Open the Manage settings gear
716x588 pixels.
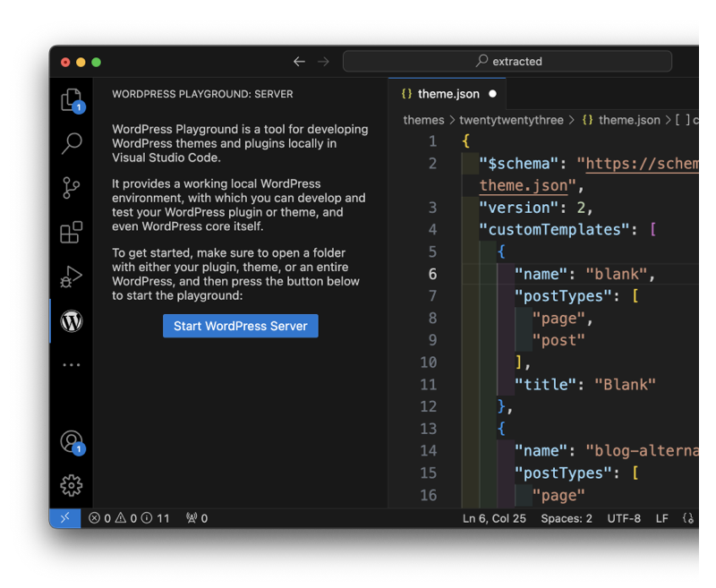pyautogui.click(x=72, y=485)
